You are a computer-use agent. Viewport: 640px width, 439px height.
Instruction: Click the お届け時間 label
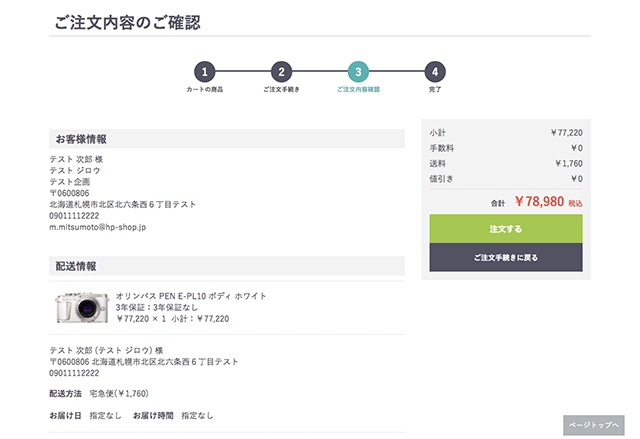[153, 416]
